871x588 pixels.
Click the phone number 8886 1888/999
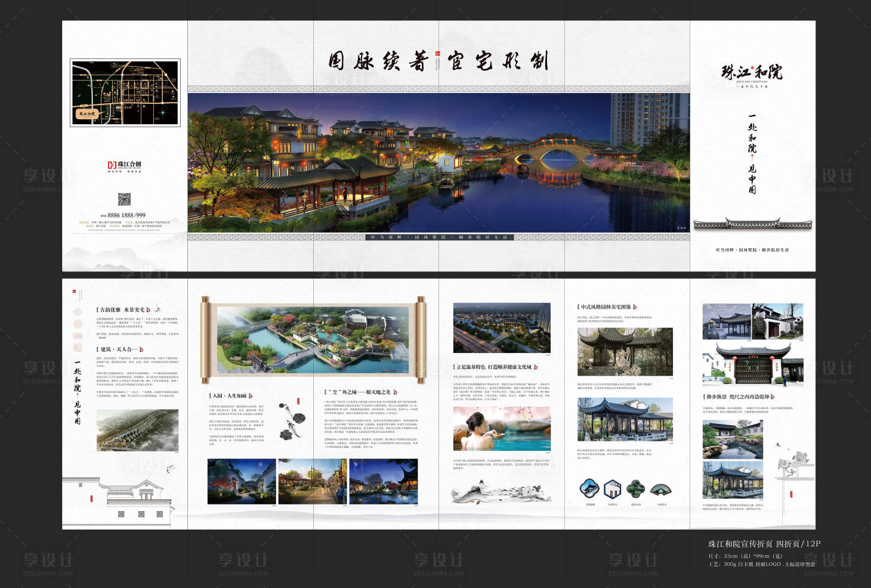click(126, 215)
